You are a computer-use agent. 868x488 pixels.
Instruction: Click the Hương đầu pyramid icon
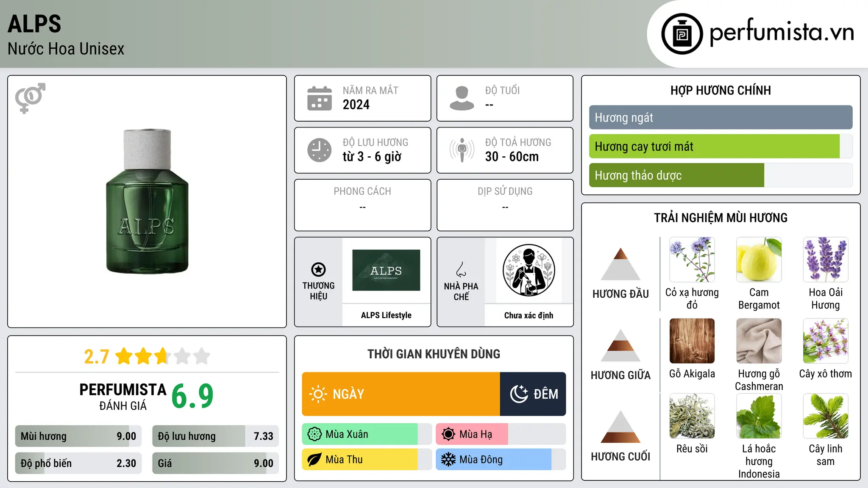[x=620, y=263]
